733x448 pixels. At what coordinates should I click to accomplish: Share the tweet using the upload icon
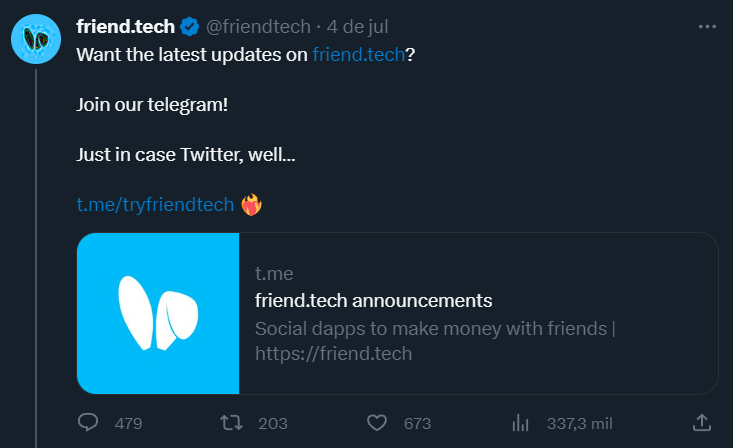[x=702, y=423]
